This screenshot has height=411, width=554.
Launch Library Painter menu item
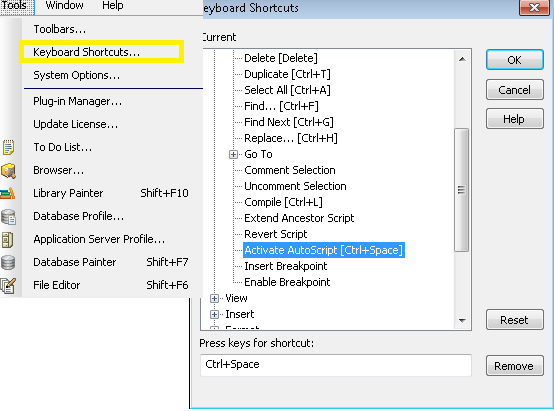pos(111,193)
